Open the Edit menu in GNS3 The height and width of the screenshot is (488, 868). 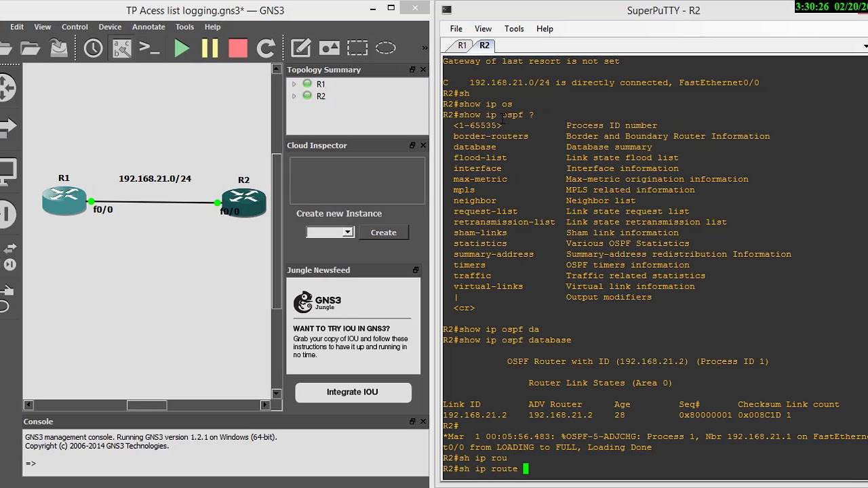pyautogui.click(x=17, y=27)
